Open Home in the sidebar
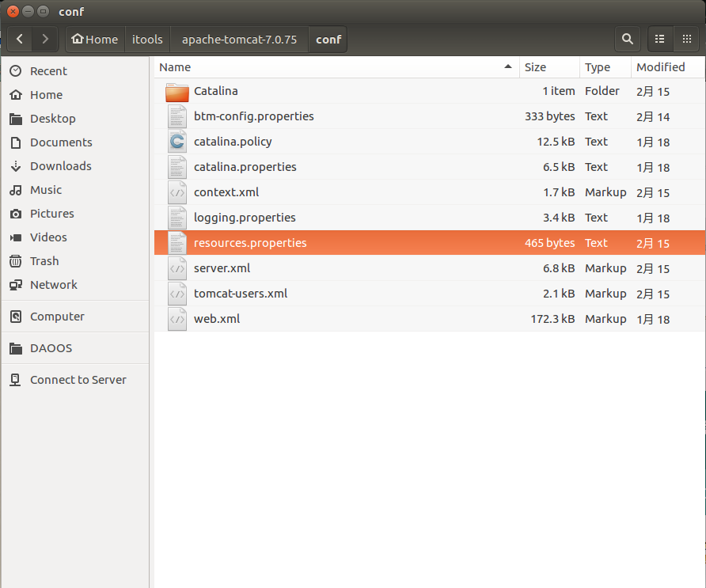This screenshot has width=706, height=588. pyautogui.click(x=74, y=95)
